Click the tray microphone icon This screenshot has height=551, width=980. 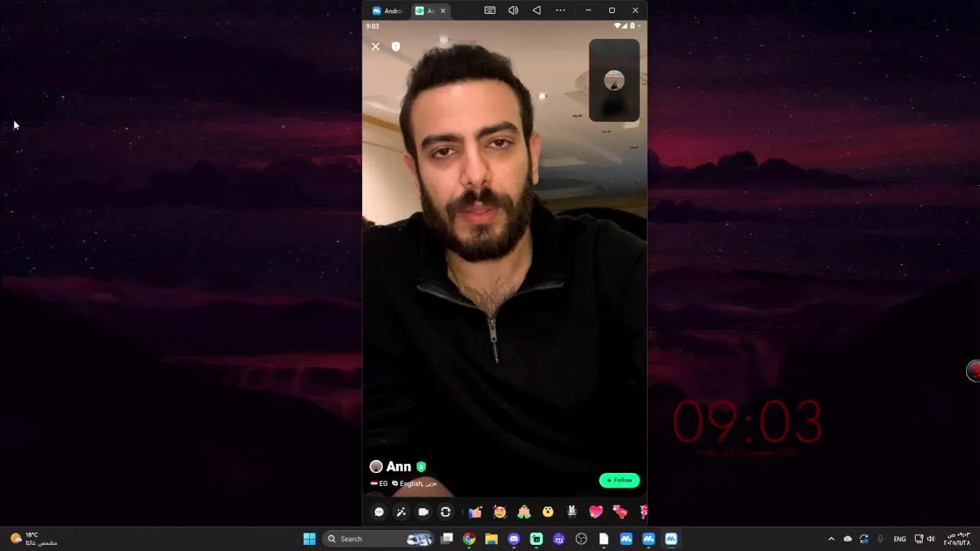point(880,539)
